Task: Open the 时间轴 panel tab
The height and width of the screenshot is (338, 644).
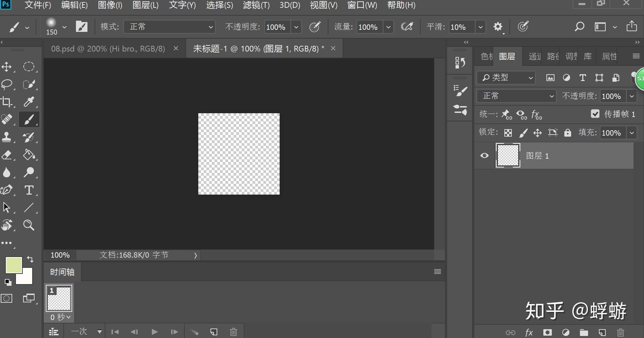Action: tap(62, 272)
